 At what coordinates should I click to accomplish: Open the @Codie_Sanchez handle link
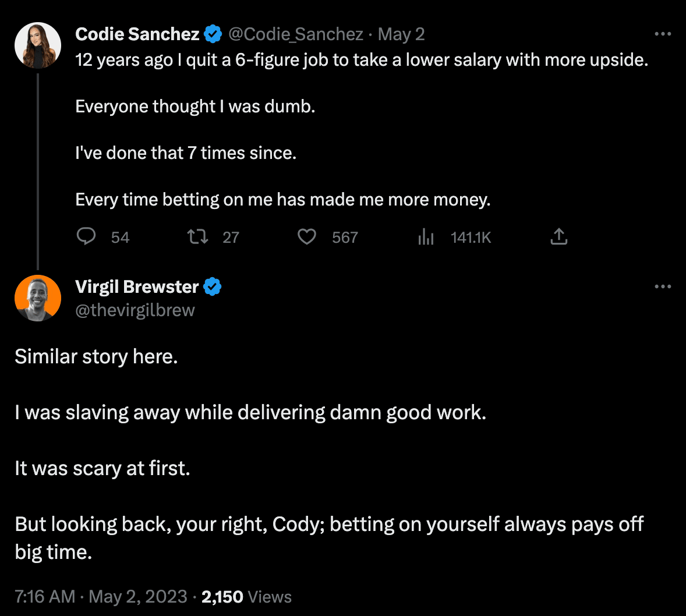tap(296, 34)
